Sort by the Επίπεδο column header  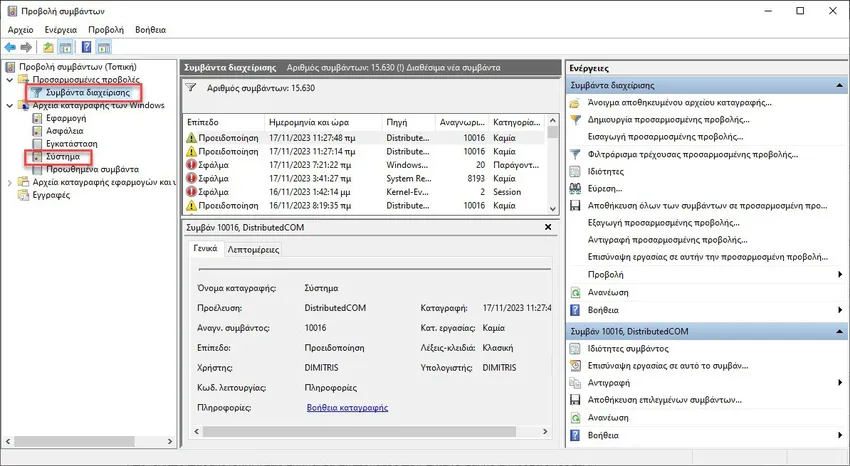pos(223,122)
